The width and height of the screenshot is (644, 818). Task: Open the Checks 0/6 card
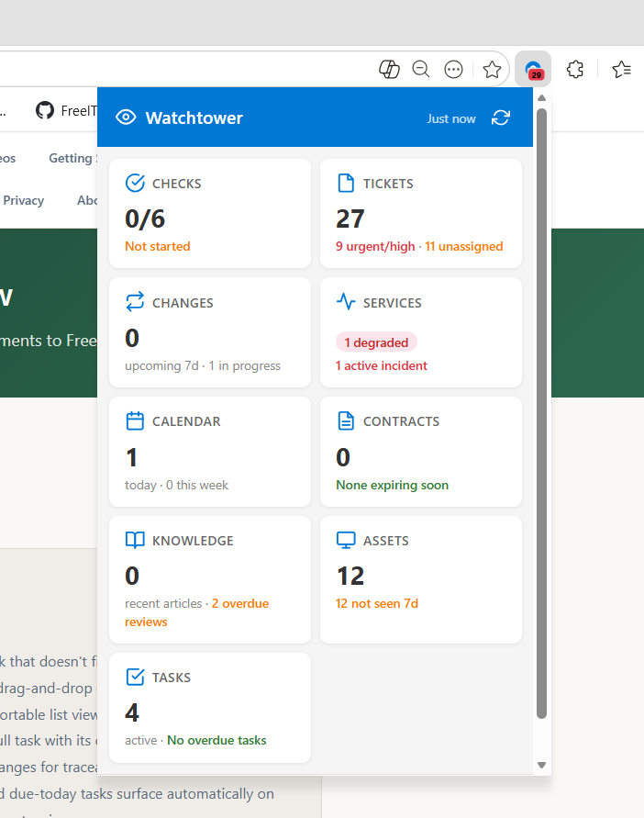(x=210, y=213)
